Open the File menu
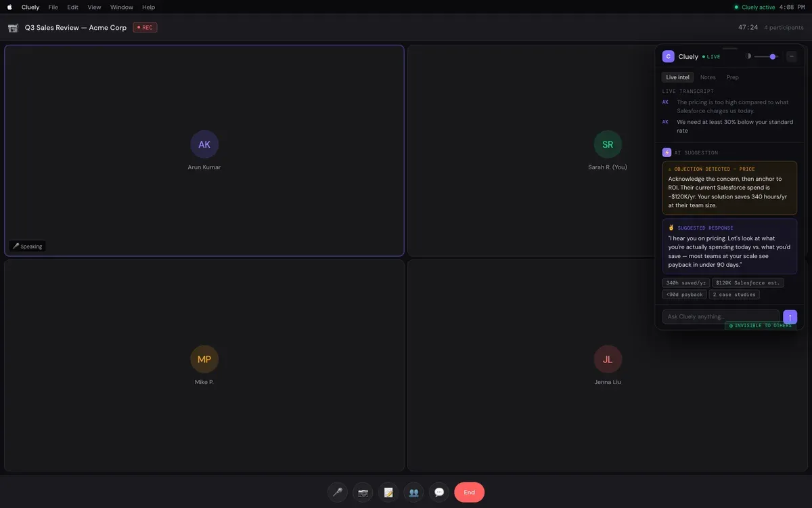Image resolution: width=812 pixels, height=508 pixels. (x=53, y=7)
